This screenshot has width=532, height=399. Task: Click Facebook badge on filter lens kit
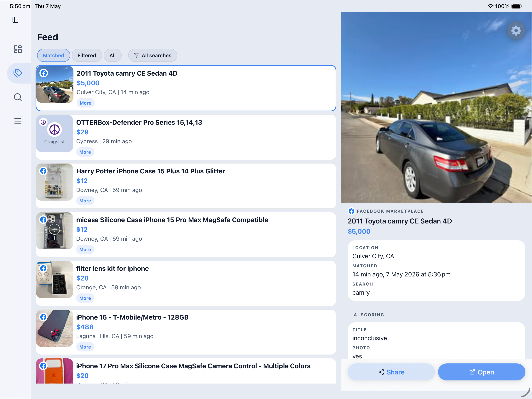point(43,268)
